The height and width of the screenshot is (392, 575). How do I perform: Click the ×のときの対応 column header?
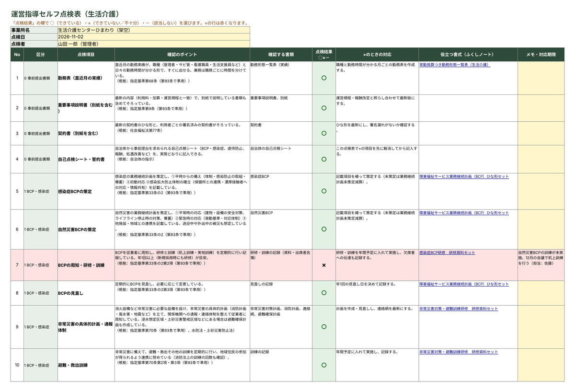[x=377, y=55]
